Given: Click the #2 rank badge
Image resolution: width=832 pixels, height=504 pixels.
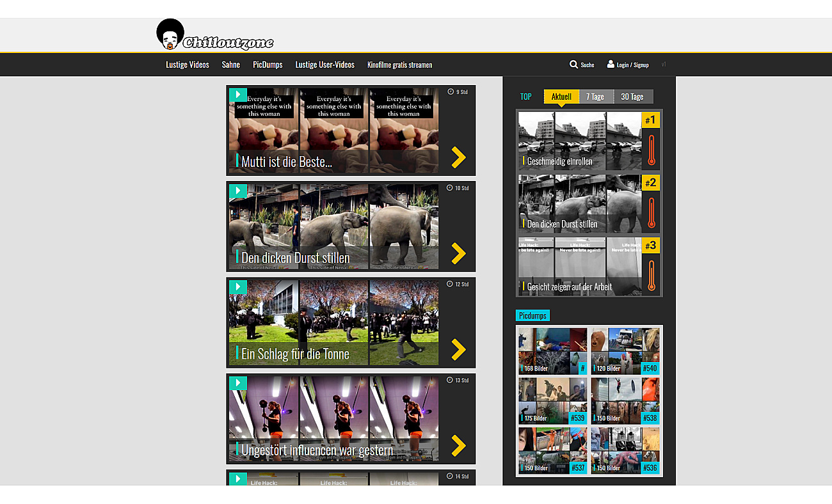Looking at the screenshot, I should [x=650, y=183].
